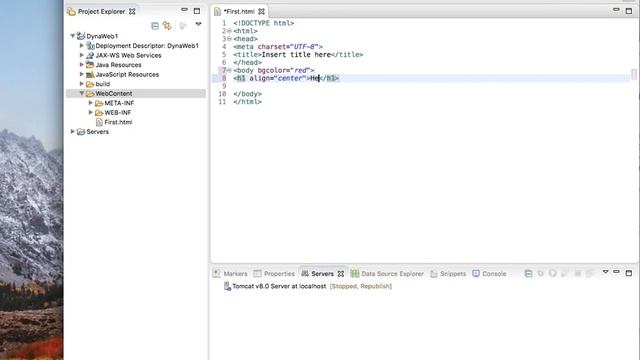
Task: Click the JAX-WS Web Services icon
Action: coord(90,55)
